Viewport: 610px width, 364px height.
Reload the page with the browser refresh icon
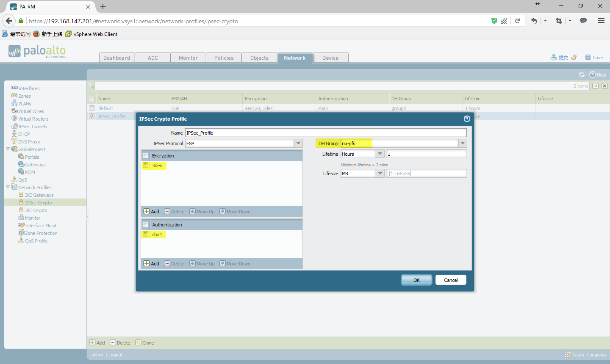point(517,21)
